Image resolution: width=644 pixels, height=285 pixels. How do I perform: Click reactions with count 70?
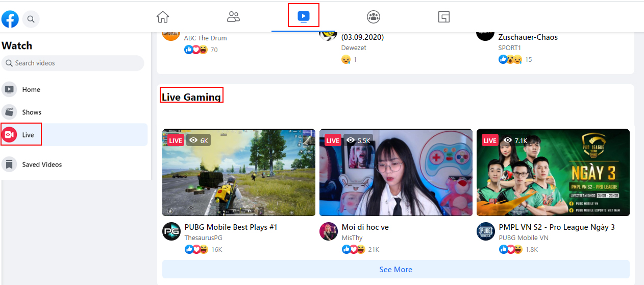(x=196, y=50)
